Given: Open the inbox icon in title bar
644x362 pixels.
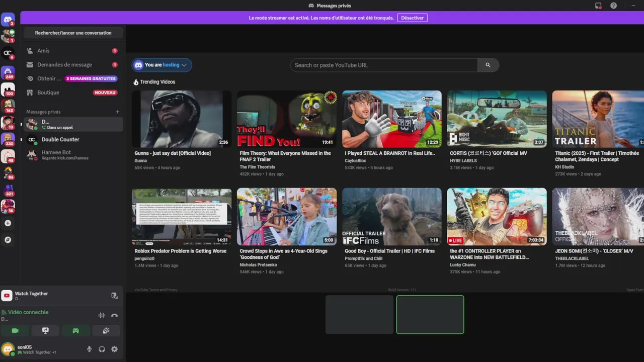Looking at the screenshot, I should (x=598, y=6).
